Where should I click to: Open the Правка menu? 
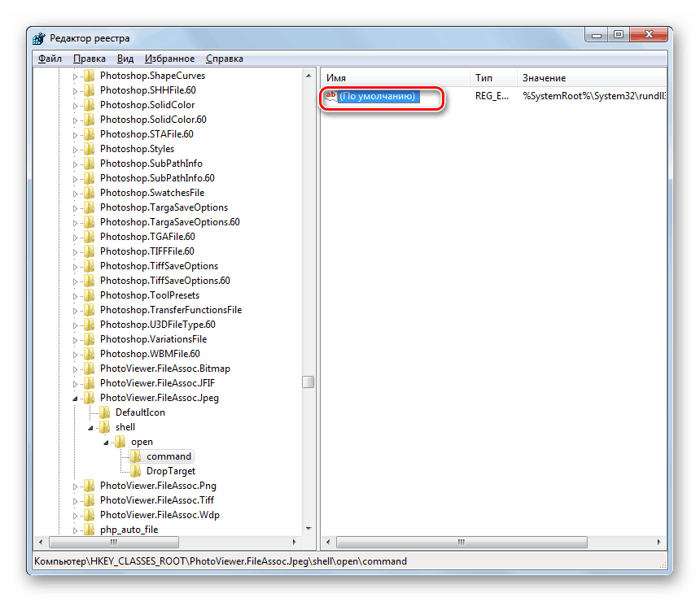89,58
